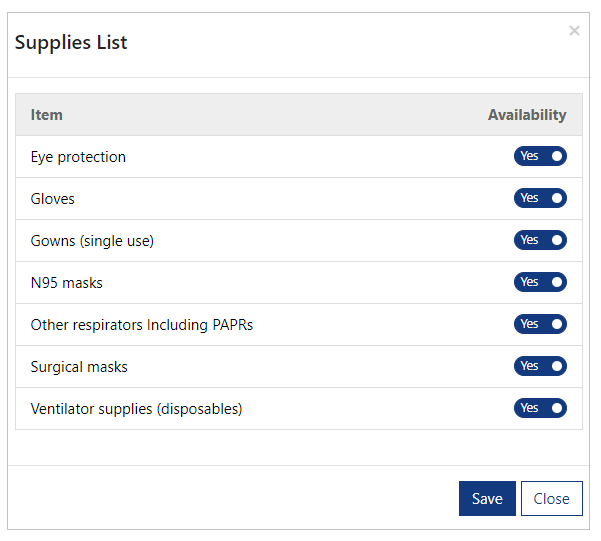This screenshot has width=601, height=541.
Task: Switch off Gowns (single use) availability
Action: pos(540,240)
